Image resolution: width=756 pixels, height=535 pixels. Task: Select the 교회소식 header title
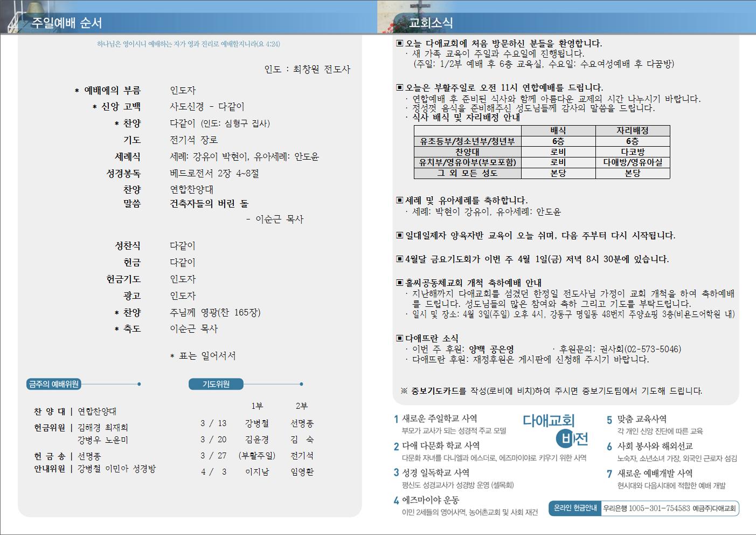pyautogui.click(x=431, y=23)
